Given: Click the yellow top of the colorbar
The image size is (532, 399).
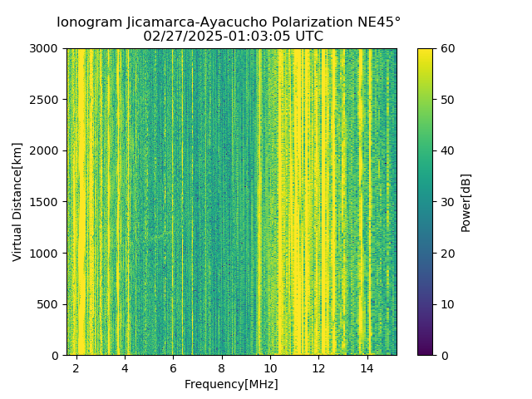Looking at the screenshot, I should point(425,52).
